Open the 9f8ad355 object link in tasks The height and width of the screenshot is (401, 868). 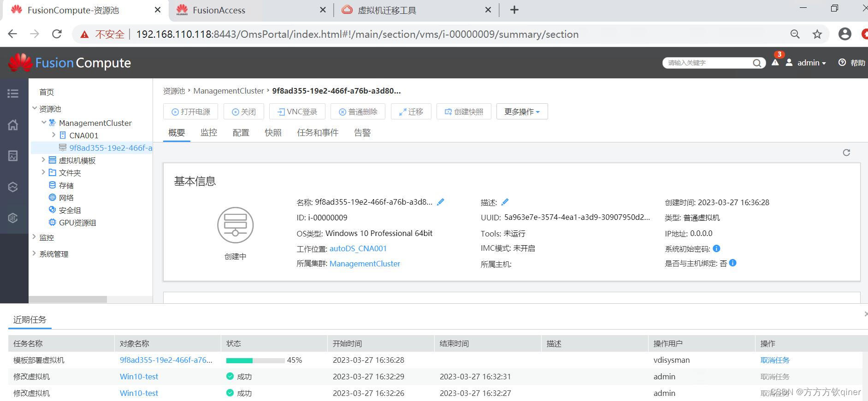(166, 360)
